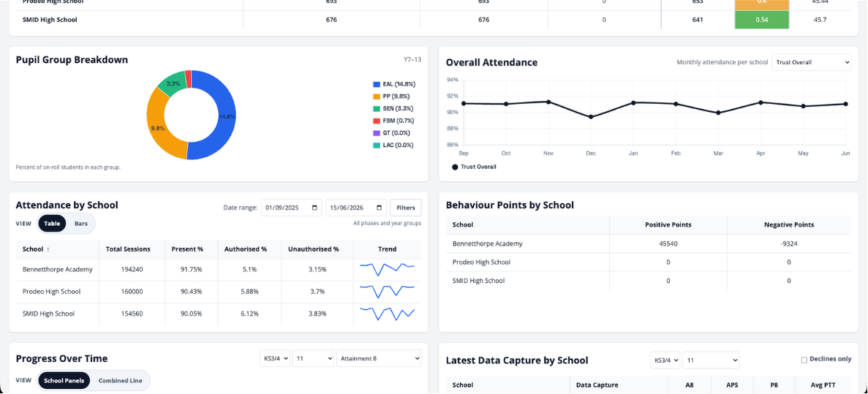This screenshot has width=868, height=394.
Task: Click the Avg PTT column header
Action: pyautogui.click(x=823, y=384)
